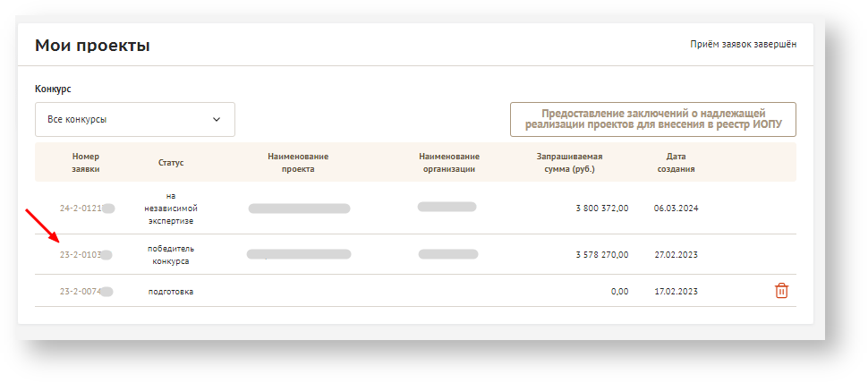Image resolution: width=868 pixels, height=383 pixels.
Task: Click the creation date 06.03.2024
Action: point(676,209)
